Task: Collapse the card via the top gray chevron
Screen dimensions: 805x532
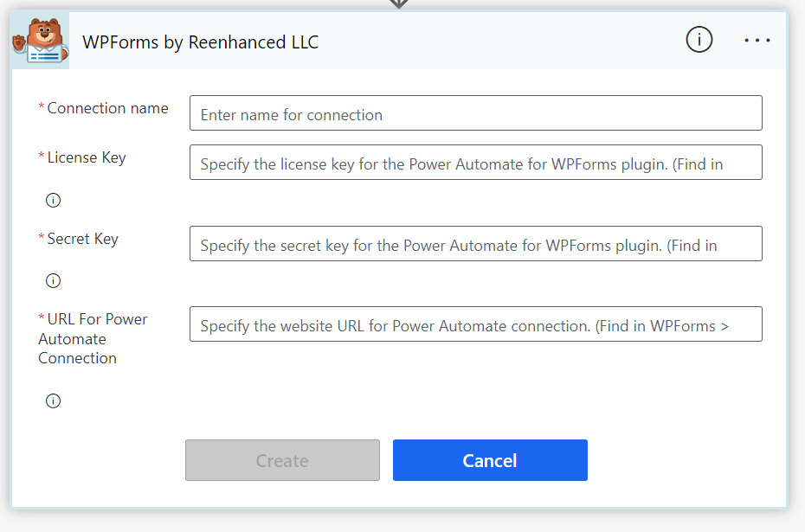Action: (397, 4)
